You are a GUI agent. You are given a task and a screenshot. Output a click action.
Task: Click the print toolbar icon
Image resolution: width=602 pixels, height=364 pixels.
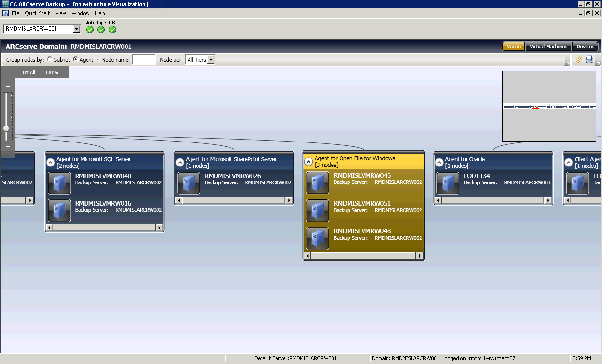pyautogui.click(x=589, y=60)
